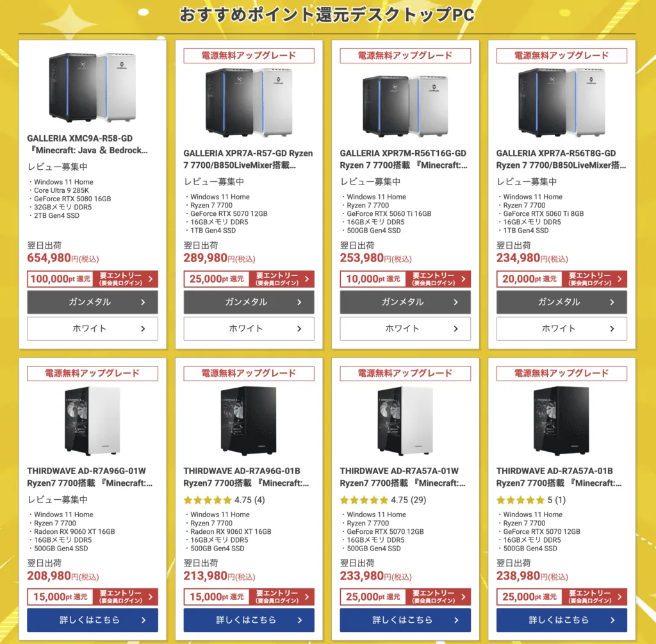Click the GALLERIA XMC9A-R58-GD product image
The height and width of the screenshot is (644, 656).
pos(92,87)
